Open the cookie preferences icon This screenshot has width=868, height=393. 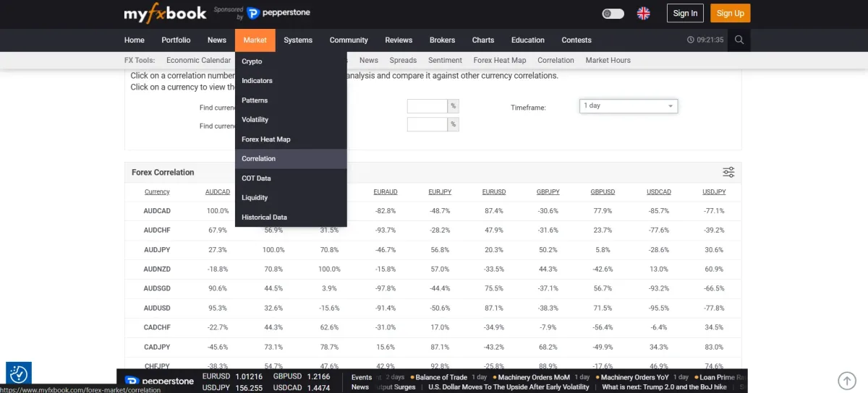(x=18, y=374)
